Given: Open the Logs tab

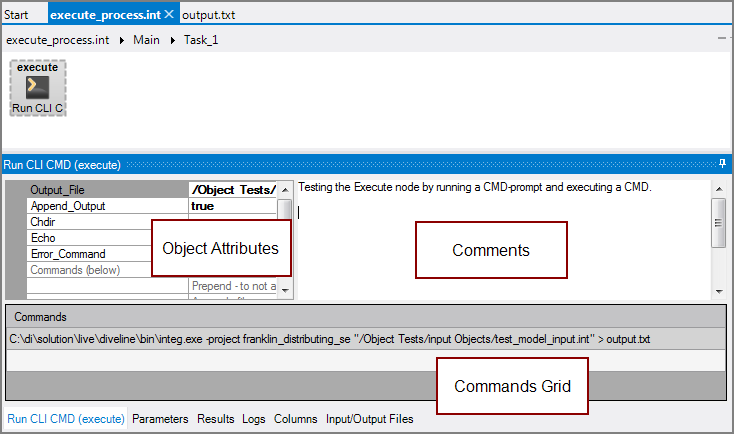Looking at the screenshot, I should (254, 419).
